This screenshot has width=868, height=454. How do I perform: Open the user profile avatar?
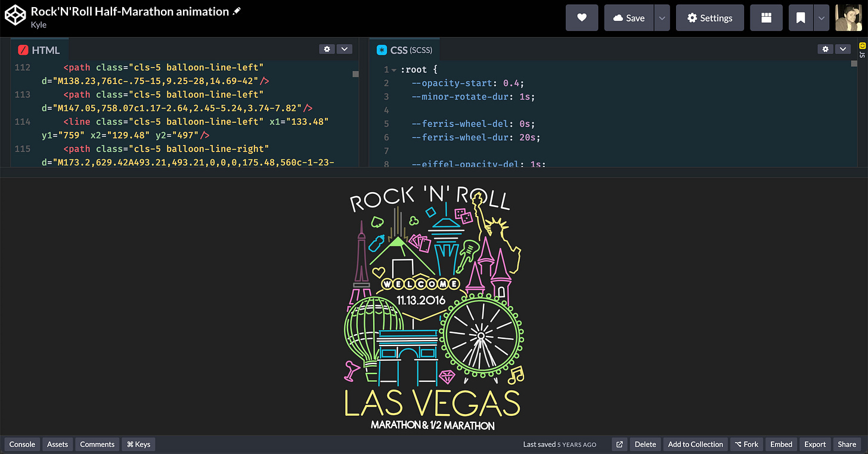pyautogui.click(x=849, y=18)
